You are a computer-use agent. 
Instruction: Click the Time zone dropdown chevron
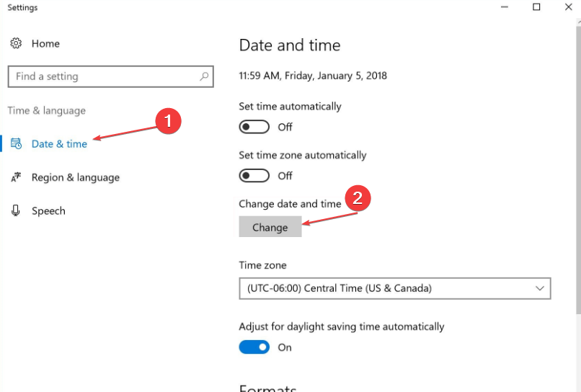[540, 288]
